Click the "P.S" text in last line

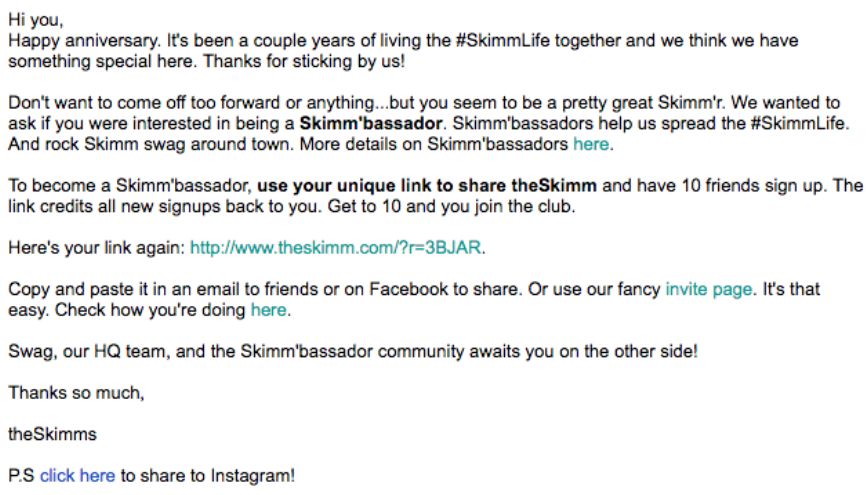click(x=21, y=476)
